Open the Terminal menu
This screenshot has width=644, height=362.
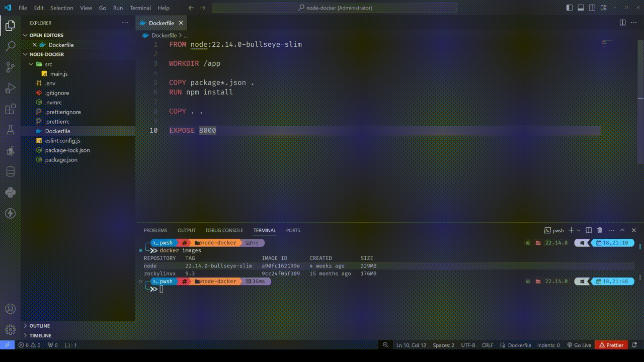coord(140,8)
